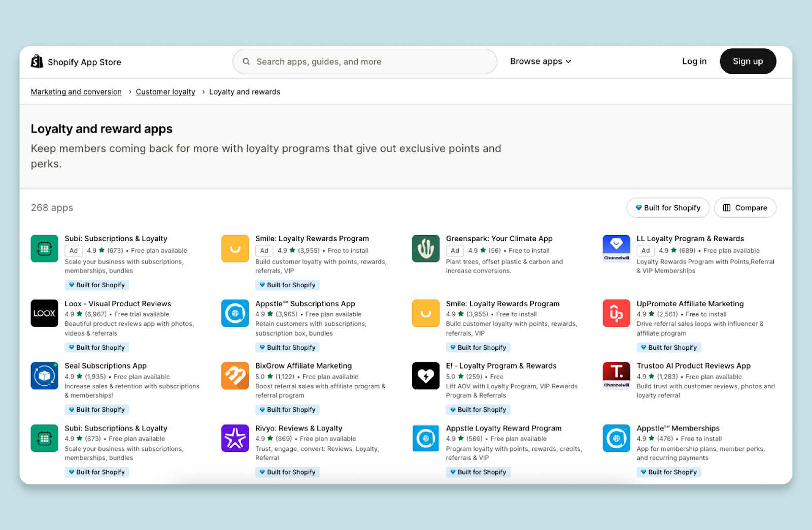Click the Loyalty and reward apps heading
The image size is (812, 530).
[x=101, y=129]
